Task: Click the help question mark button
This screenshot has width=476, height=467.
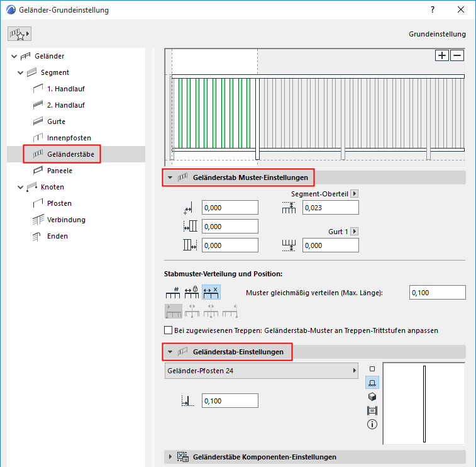Action: [x=432, y=9]
